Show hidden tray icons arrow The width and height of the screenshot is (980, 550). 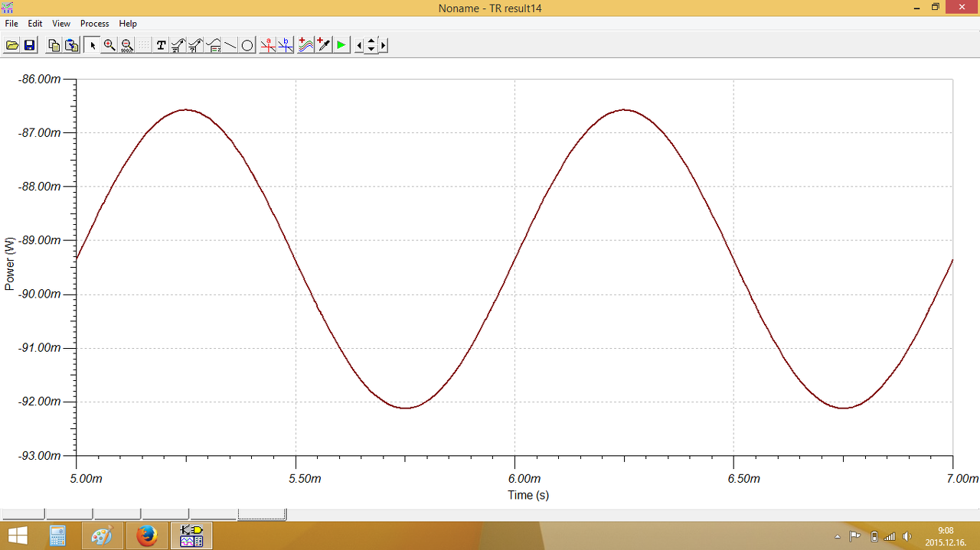(x=838, y=536)
